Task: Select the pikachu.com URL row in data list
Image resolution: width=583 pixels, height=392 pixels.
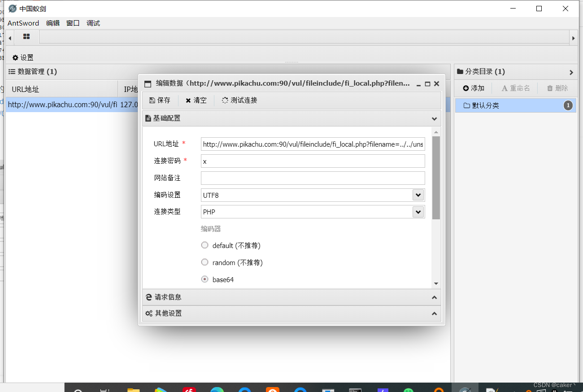Action: (62, 105)
